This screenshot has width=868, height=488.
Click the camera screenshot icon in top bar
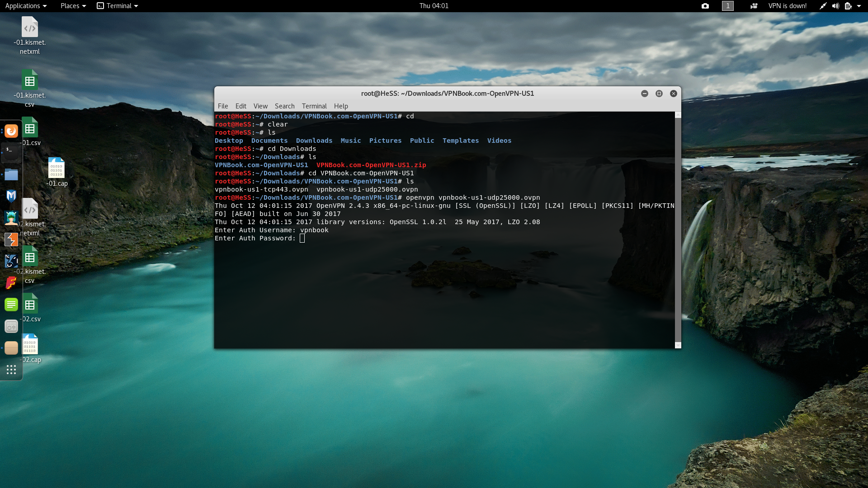coord(705,6)
